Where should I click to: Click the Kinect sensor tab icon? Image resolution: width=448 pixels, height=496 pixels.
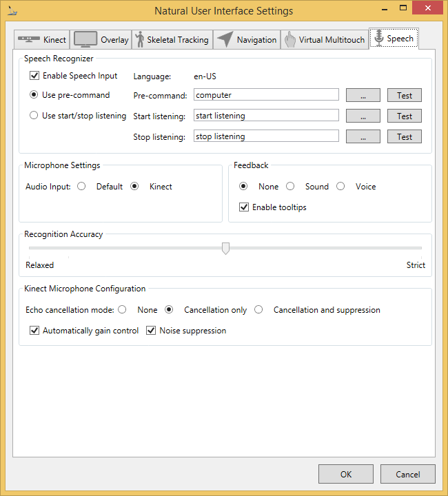(29, 39)
